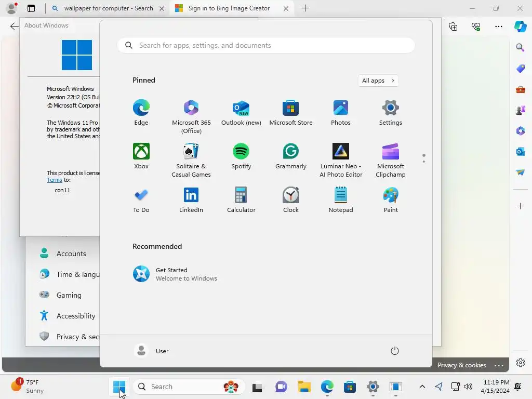
Task: Open Solitaire & Casual Games
Action: [191, 160]
